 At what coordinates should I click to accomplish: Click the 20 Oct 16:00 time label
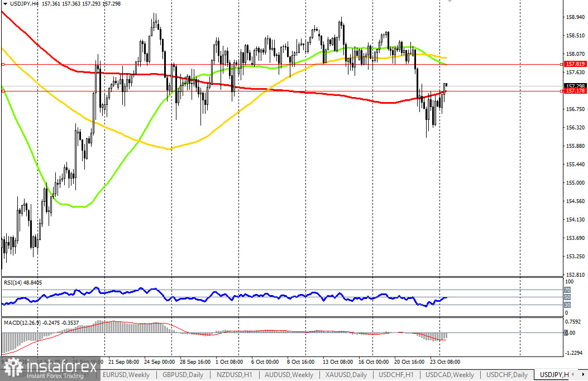pyautogui.click(x=409, y=362)
